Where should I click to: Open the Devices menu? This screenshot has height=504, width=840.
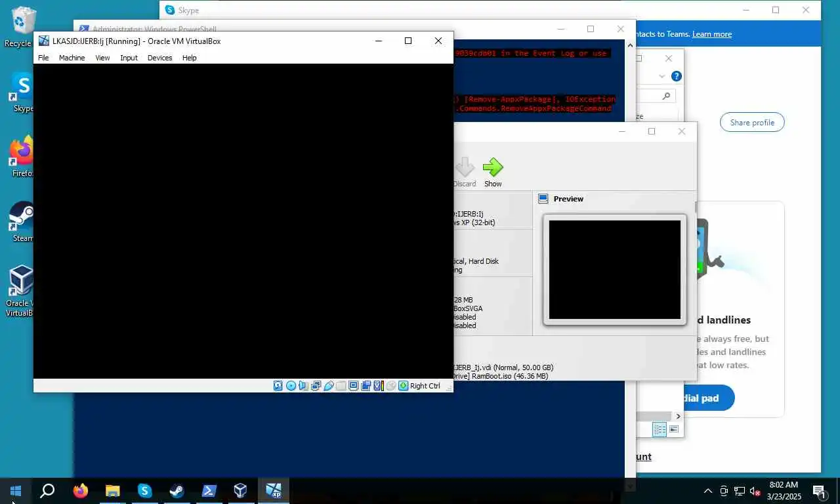(159, 58)
